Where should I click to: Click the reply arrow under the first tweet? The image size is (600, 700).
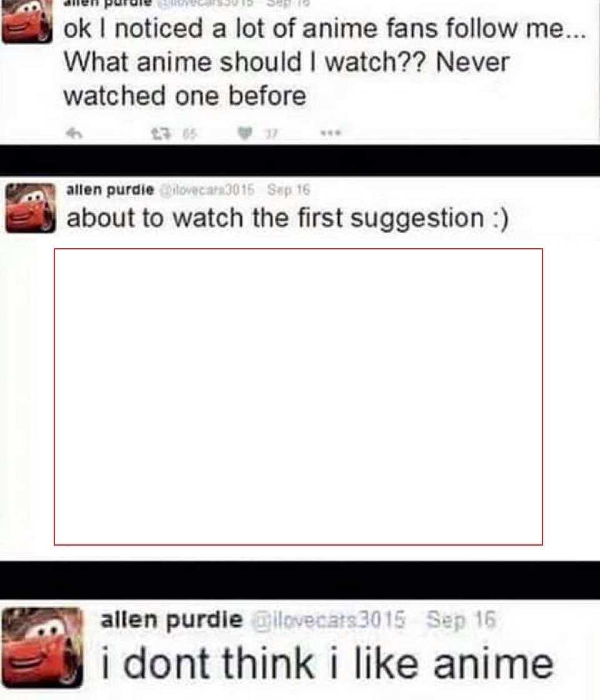pos(74,133)
